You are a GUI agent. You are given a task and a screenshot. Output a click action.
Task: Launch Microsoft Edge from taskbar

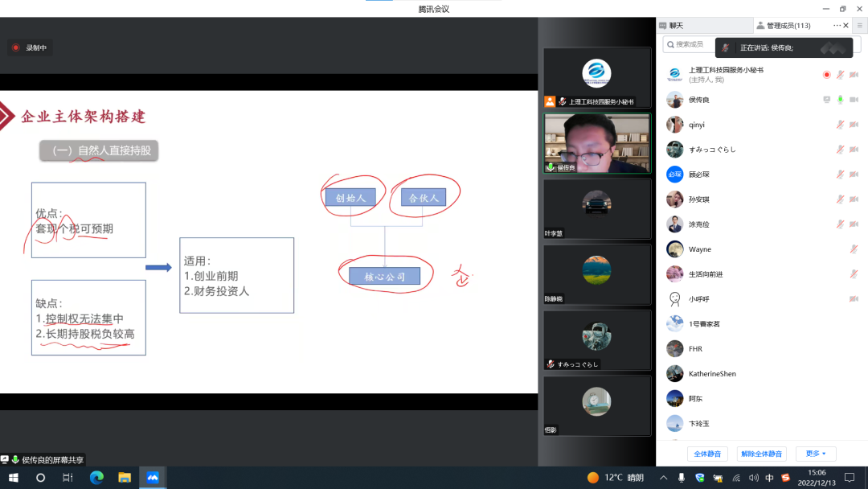[96, 478]
